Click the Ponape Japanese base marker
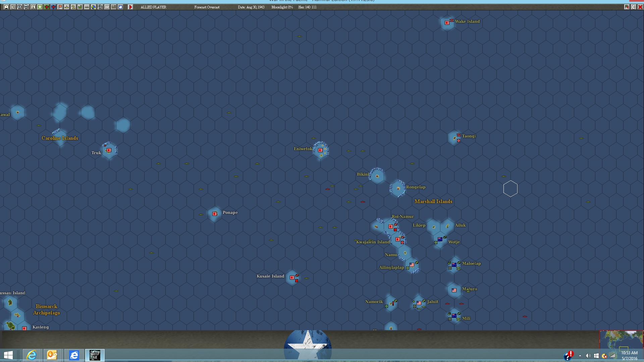 click(x=215, y=214)
